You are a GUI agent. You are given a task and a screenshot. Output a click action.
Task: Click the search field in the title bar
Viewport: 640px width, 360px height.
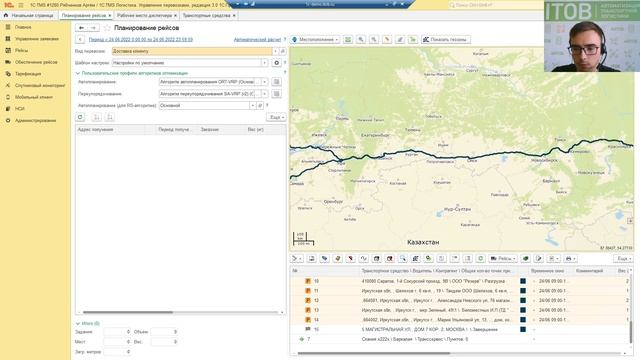[x=495, y=5]
